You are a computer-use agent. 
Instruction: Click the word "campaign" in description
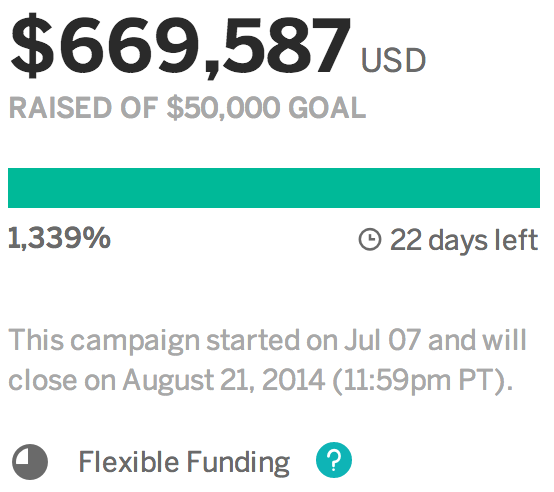click(135, 341)
